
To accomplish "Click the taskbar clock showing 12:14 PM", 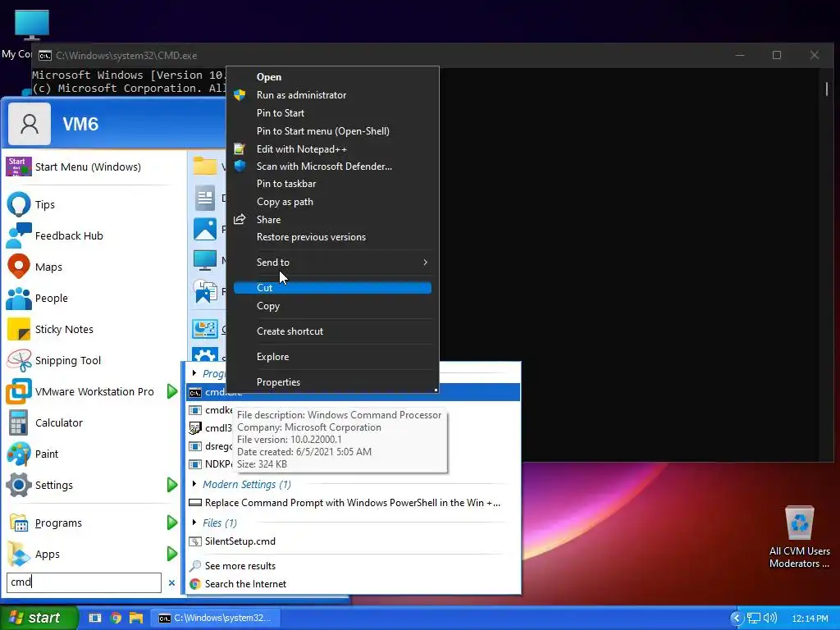I will pyautogui.click(x=810, y=619).
